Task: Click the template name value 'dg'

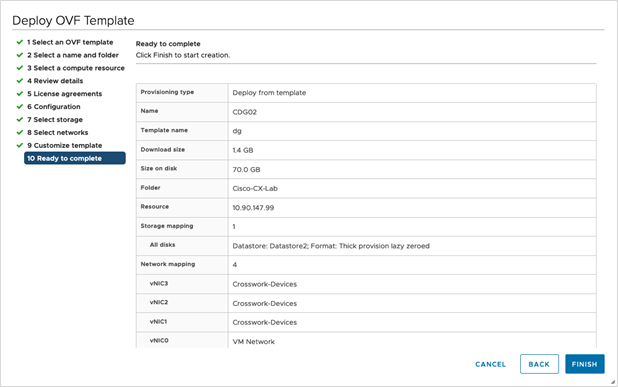Action: (x=237, y=131)
